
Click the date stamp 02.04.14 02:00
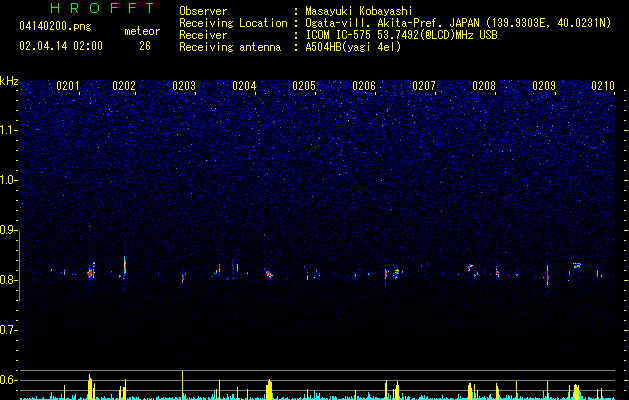[x=61, y=46]
